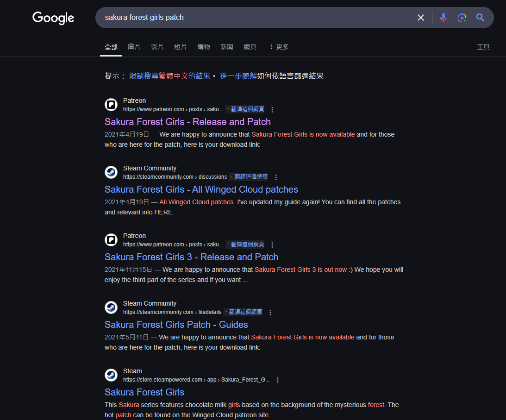Click 翻譯這個網頁 for first Patreon result
This screenshot has height=420, width=506.
[x=248, y=109]
